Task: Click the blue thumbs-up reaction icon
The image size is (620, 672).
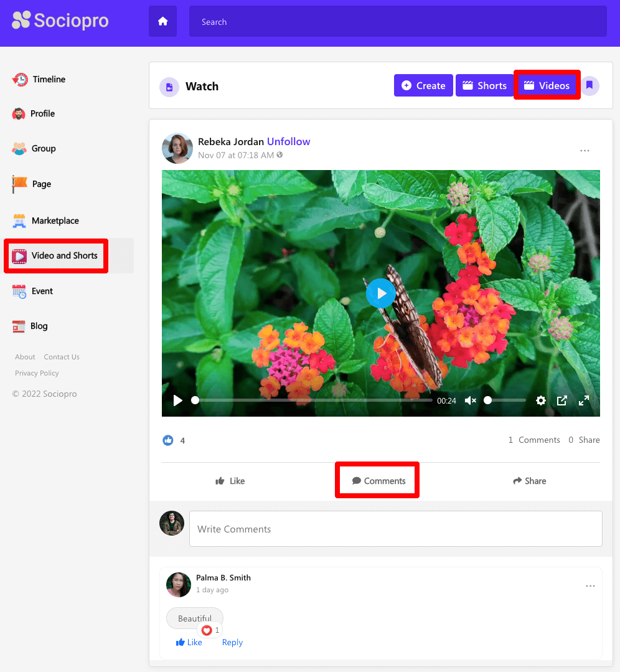Action: 168,440
